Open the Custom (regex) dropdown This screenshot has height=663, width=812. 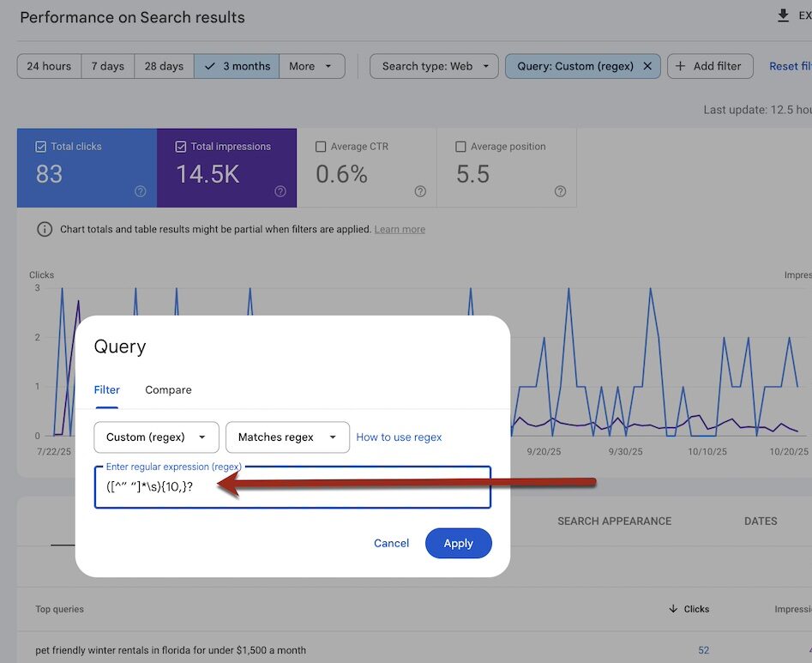pyautogui.click(x=156, y=437)
